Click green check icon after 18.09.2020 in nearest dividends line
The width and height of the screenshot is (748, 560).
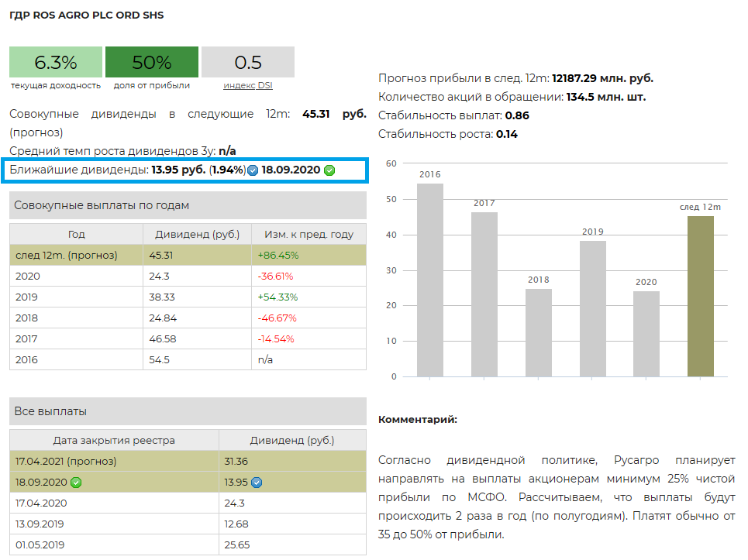coord(329,170)
